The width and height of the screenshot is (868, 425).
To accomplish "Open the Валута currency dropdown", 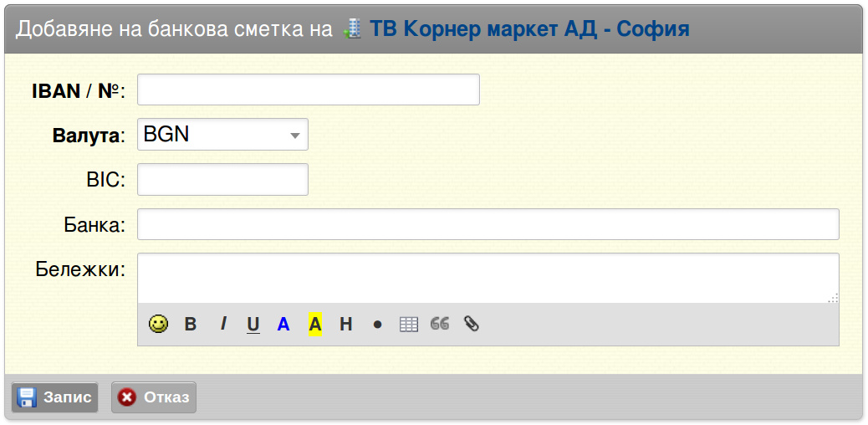I will (x=222, y=134).
